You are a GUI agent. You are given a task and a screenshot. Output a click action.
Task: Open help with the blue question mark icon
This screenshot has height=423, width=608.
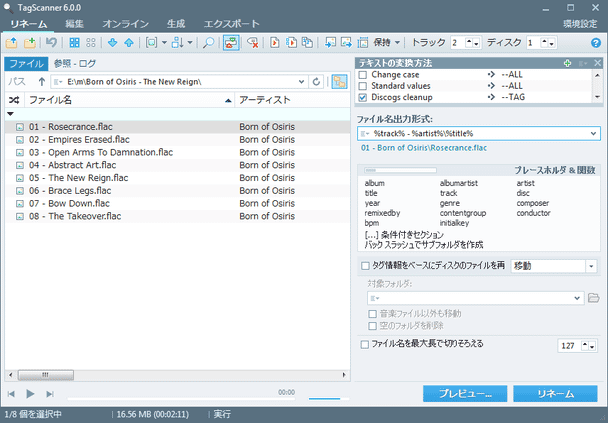[596, 43]
